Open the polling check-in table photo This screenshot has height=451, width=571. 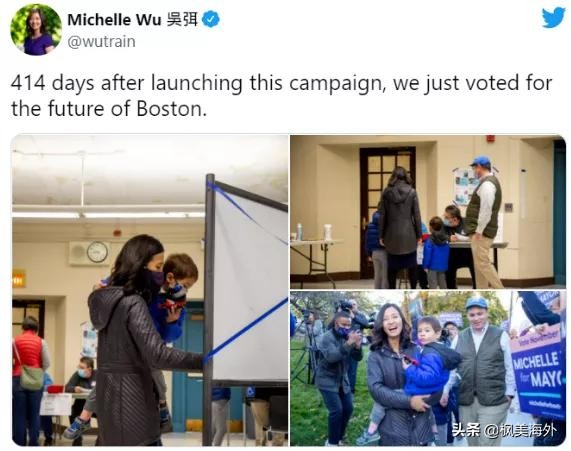pos(428,212)
